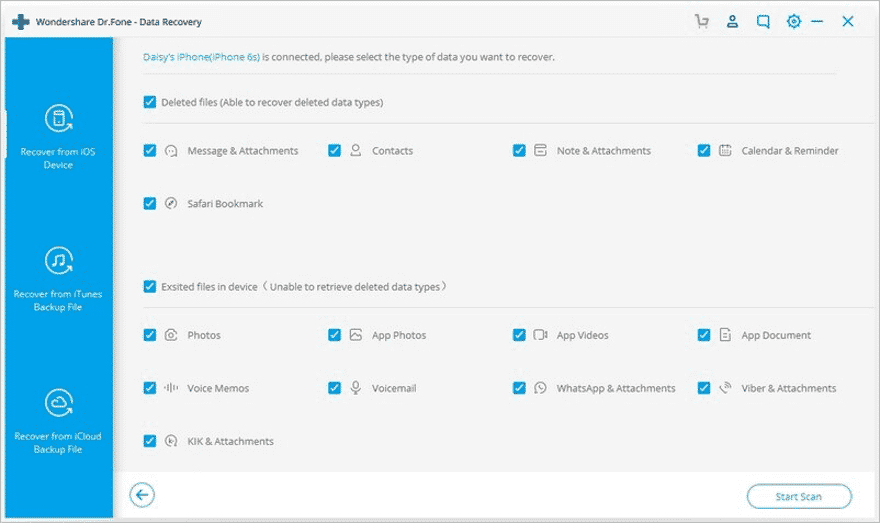881x525 pixels.
Task: Disable the Photos checkbox
Action: (x=150, y=335)
